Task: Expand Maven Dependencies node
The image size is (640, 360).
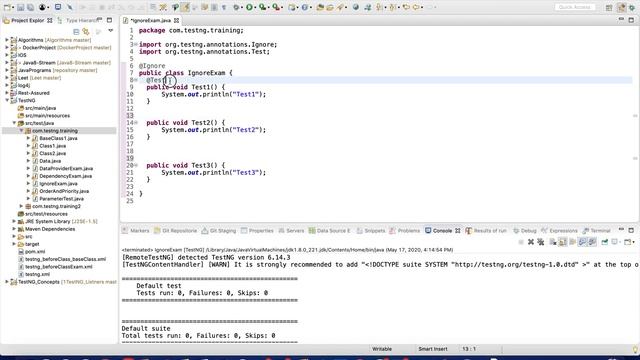Action: coord(14,229)
